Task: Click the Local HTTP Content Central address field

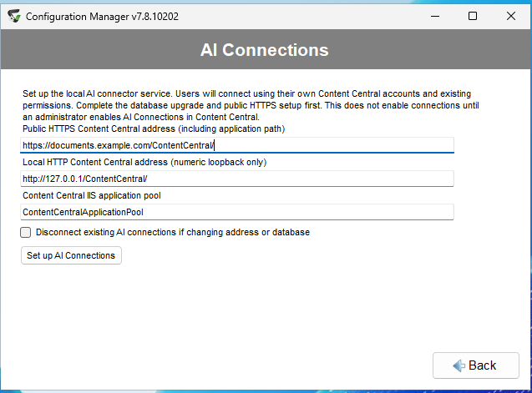Action: point(237,179)
